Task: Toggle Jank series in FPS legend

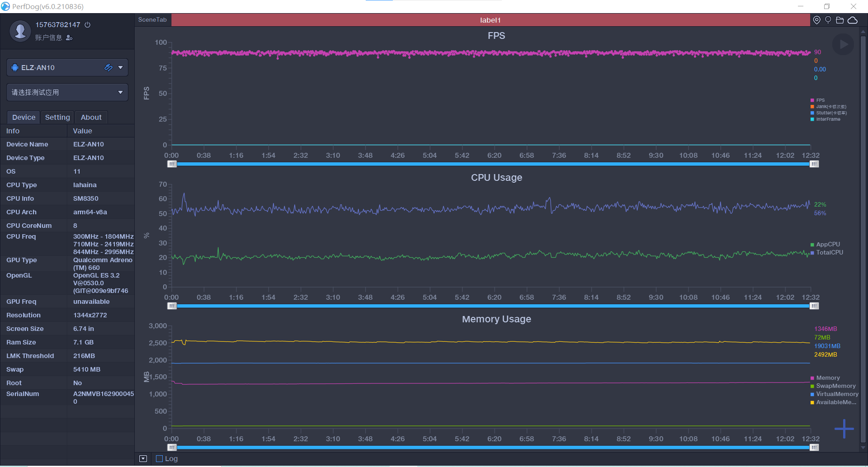Action: (828, 107)
